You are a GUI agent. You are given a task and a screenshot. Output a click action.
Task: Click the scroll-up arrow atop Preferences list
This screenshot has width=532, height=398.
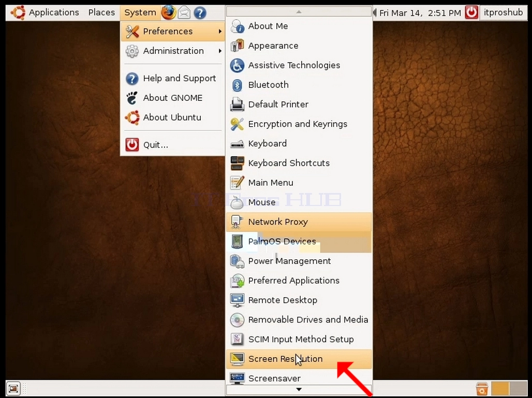[299, 11]
